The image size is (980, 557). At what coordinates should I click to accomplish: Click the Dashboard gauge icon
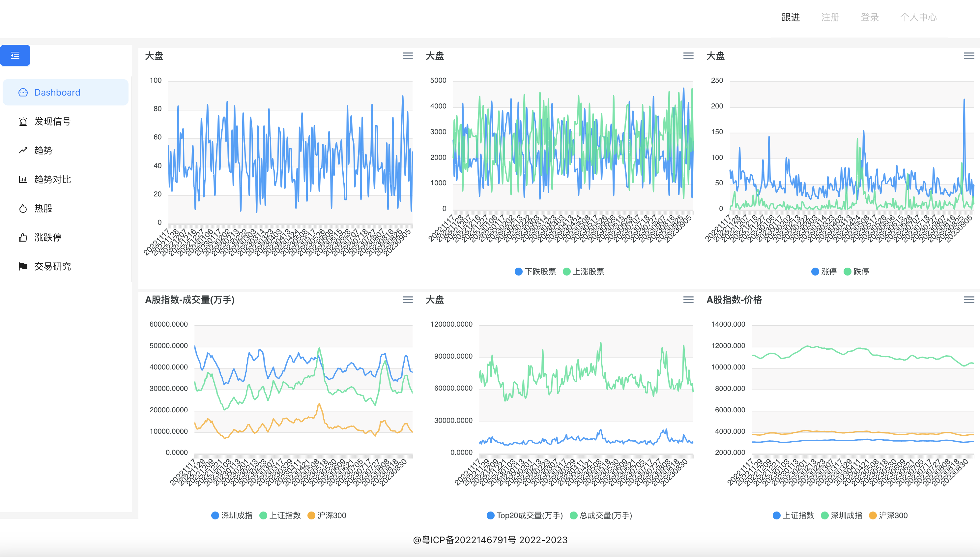pos(23,92)
